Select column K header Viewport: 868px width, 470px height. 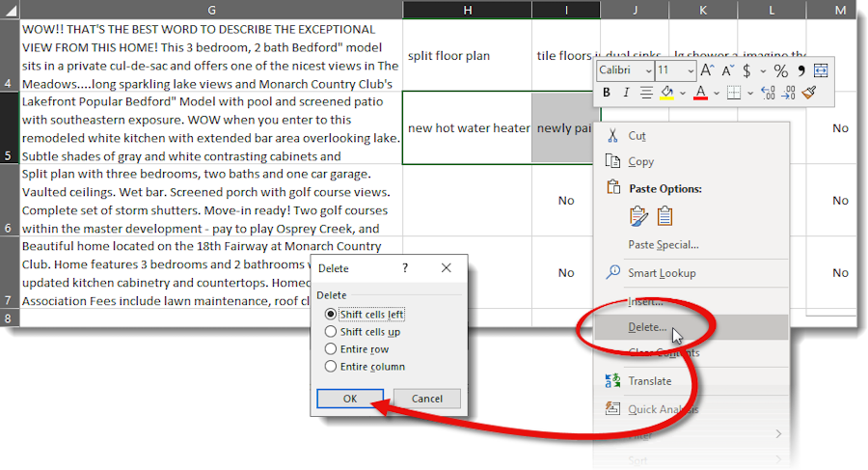[703, 10]
